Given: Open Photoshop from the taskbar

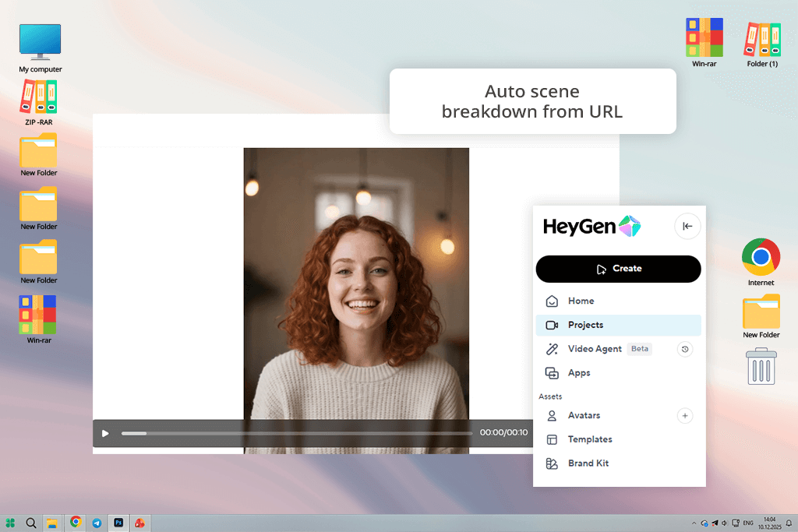Looking at the screenshot, I should coord(118,523).
